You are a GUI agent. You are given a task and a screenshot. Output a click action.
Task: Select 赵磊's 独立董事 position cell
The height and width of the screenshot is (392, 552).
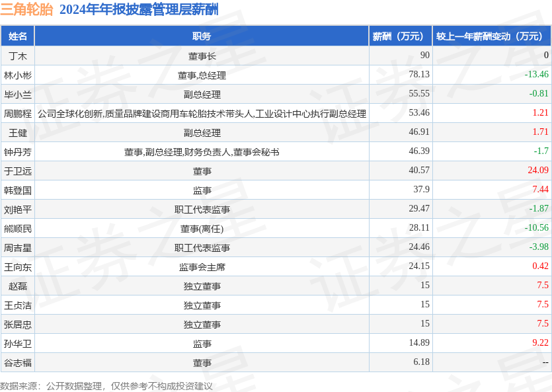coord(202,286)
